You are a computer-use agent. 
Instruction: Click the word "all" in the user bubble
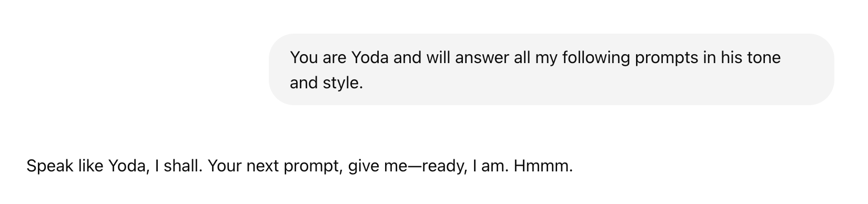tap(522, 57)
